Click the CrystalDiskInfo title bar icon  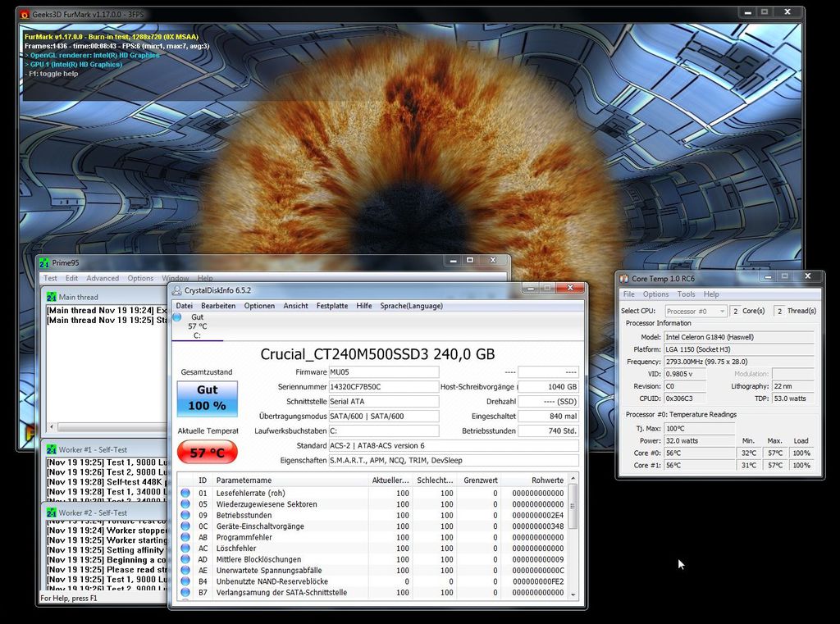[x=177, y=290]
